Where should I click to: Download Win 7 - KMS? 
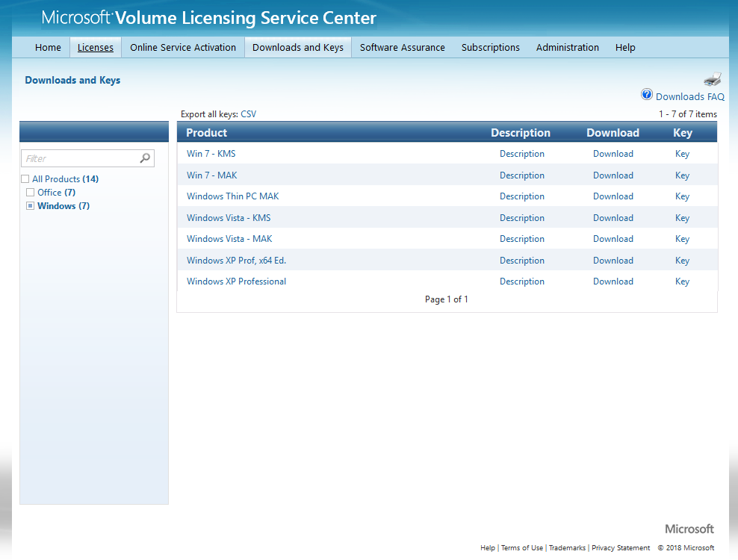613,153
